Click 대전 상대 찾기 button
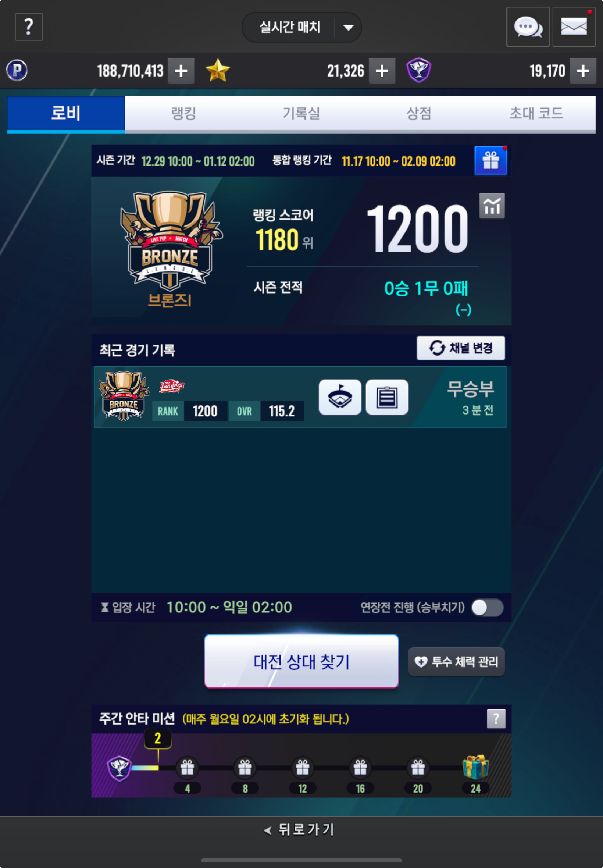603x868 pixels. [301, 661]
